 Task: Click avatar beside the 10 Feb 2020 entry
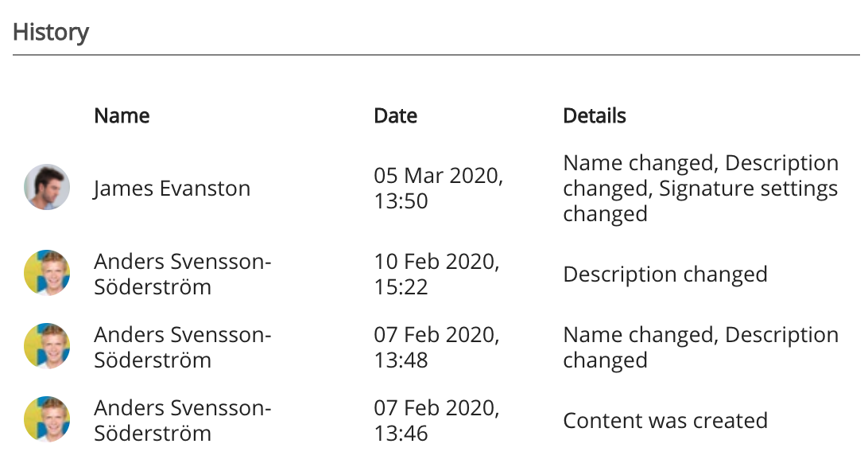[47, 274]
